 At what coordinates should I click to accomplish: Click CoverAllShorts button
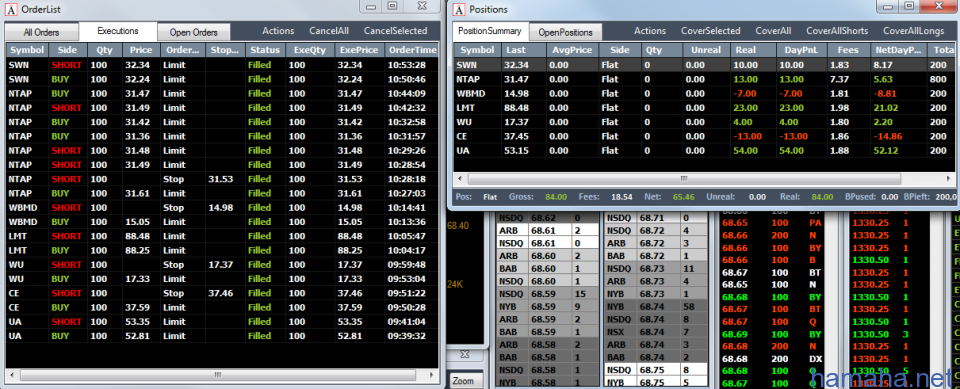tap(838, 31)
